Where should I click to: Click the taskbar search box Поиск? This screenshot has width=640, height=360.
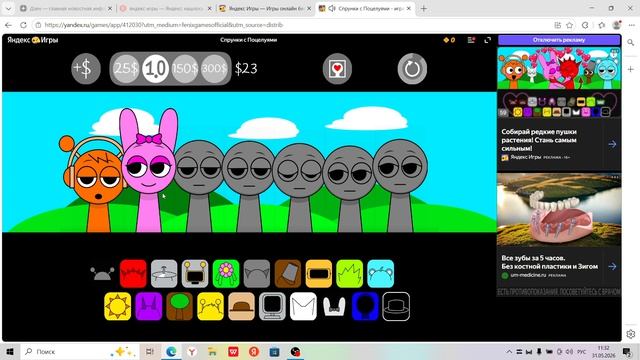(80, 351)
